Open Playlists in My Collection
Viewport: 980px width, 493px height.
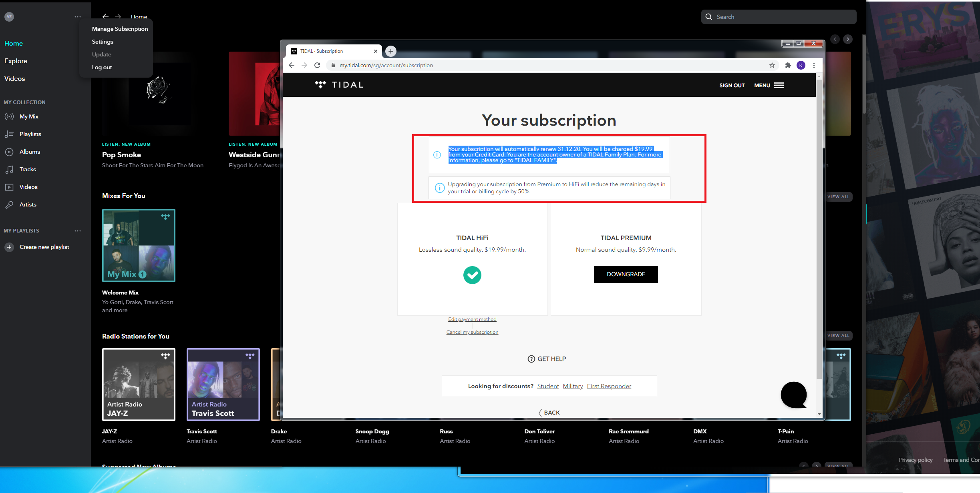tap(30, 134)
